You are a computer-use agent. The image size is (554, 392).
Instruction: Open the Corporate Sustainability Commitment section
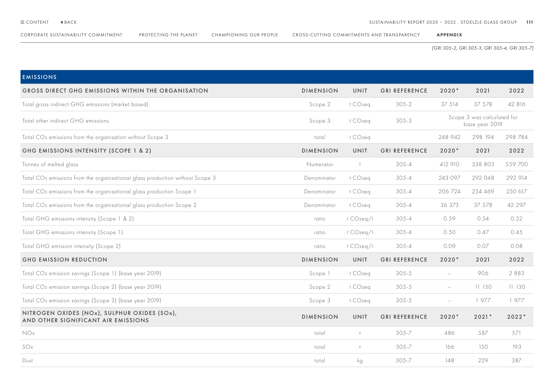tap(71, 35)
